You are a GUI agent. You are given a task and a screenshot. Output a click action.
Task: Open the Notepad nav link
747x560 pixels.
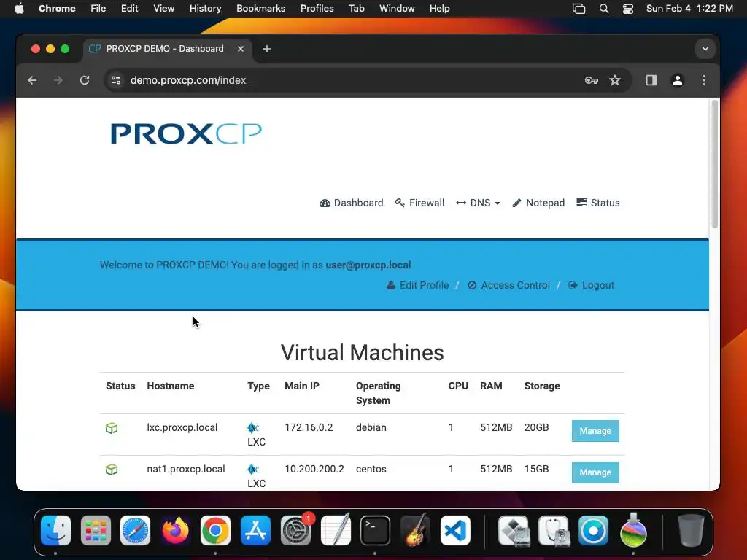coord(538,203)
